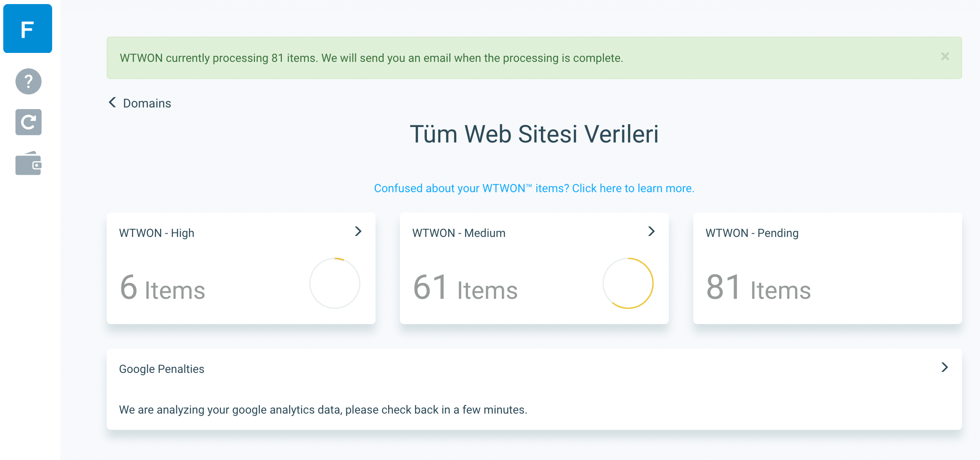Image resolution: width=980 pixels, height=460 pixels.
Task: Click the 'WTWON - Medium' card title
Action: 459,233
